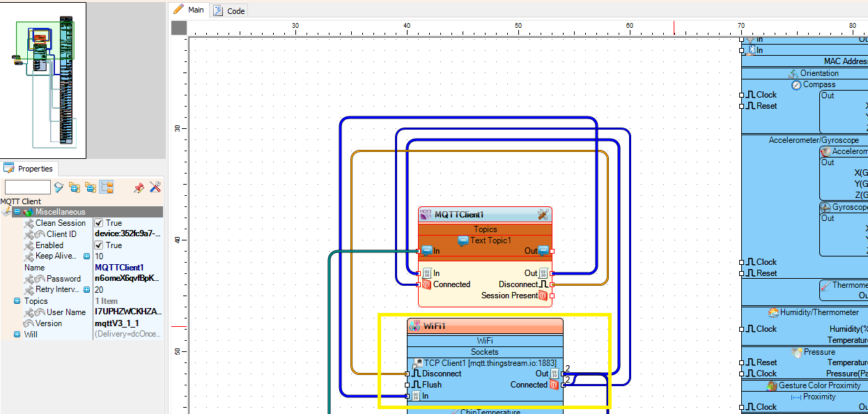Click the pin icon beside Enabled property
The width and height of the screenshot is (868, 414).
[29, 245]
